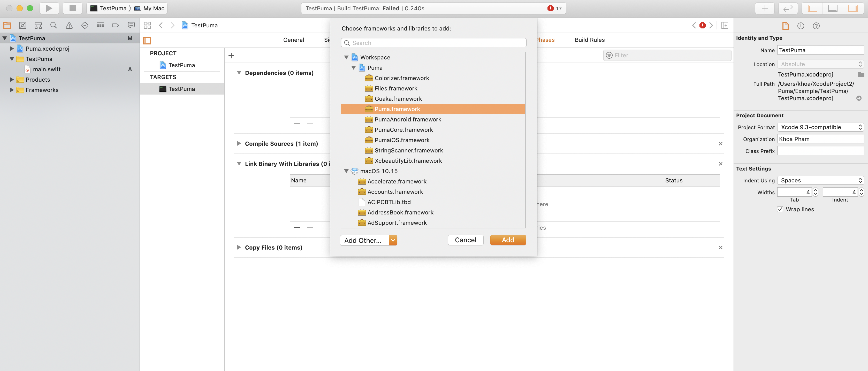The height and width of the screenshot is (371, 868).
Task: Open the Library plus button
Action: [x=765, y=8]
